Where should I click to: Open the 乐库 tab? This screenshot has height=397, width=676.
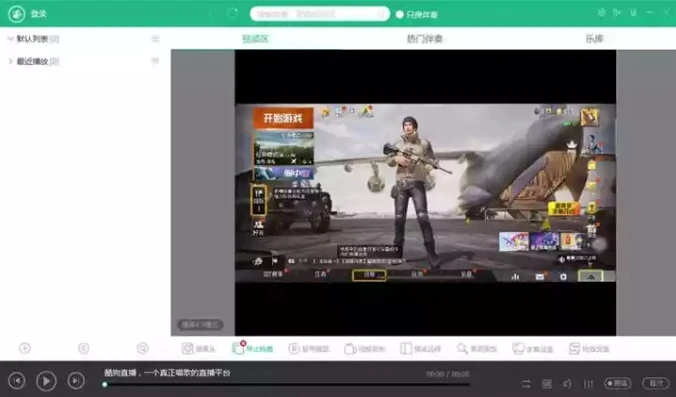594,39
